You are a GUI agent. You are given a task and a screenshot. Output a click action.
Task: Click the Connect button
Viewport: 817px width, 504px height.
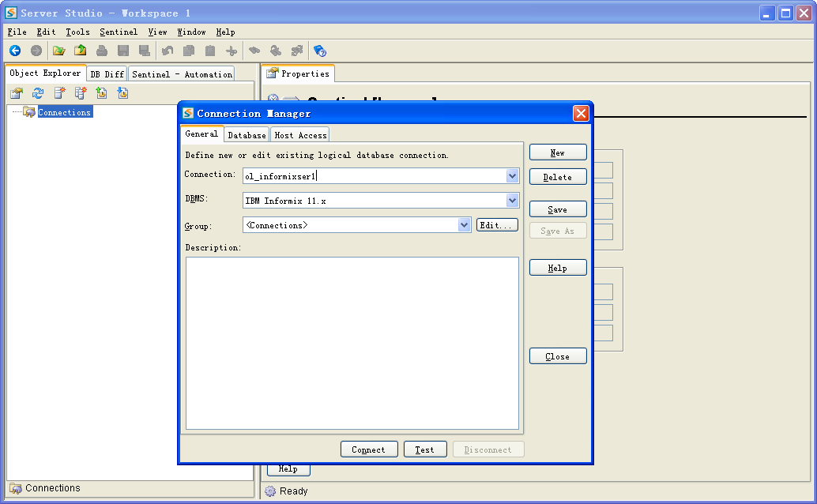click(369, 449)
